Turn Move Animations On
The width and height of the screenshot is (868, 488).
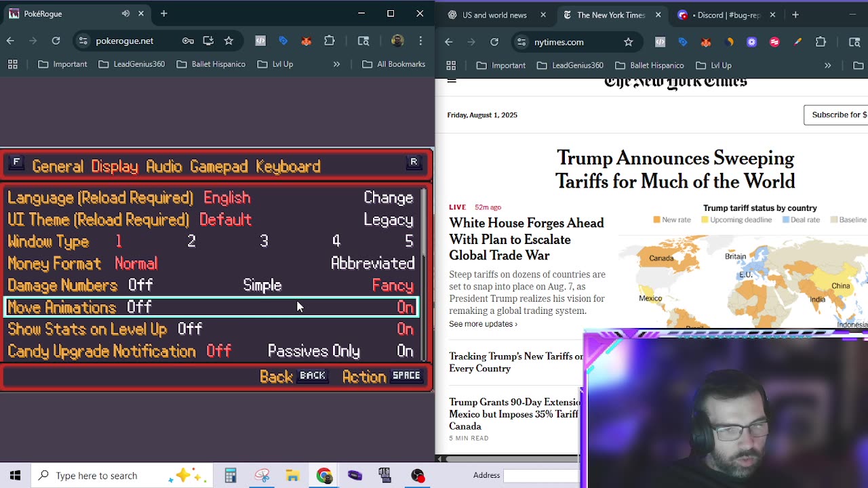tap(405, 308)
